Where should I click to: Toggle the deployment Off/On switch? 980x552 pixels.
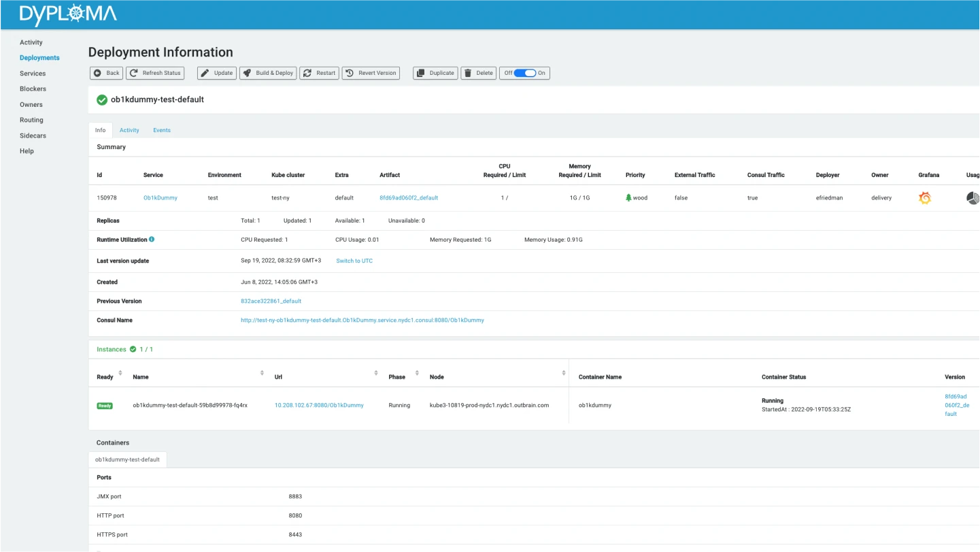click(525, 73)
